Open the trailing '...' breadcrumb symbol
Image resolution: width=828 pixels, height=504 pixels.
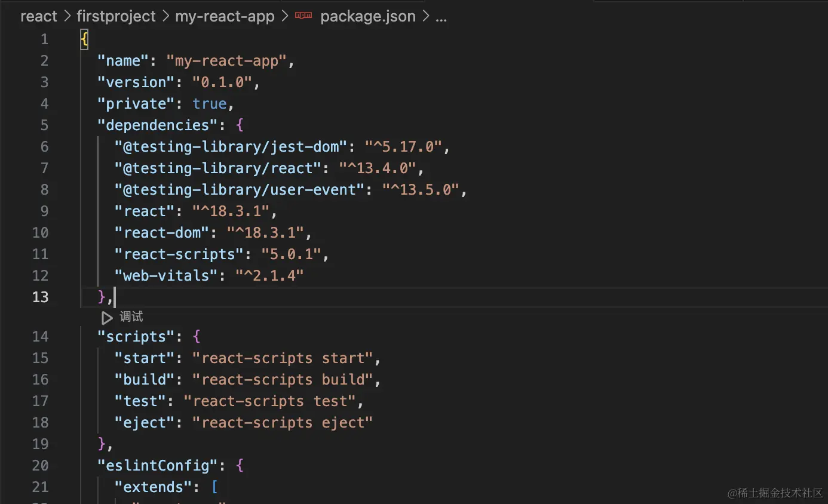(x=441, y=18)
